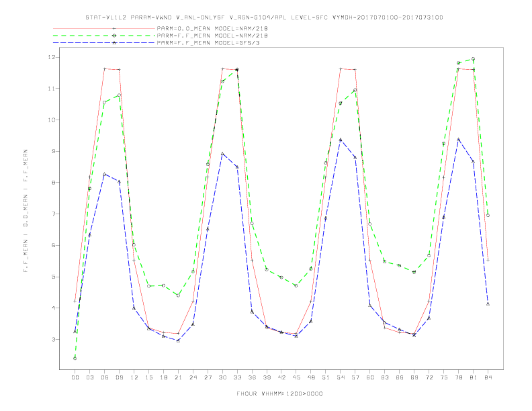Viewport: 532px width, 411px height.
Task: Click the red solid legend line plus marker
Action: tap(114, 28)
